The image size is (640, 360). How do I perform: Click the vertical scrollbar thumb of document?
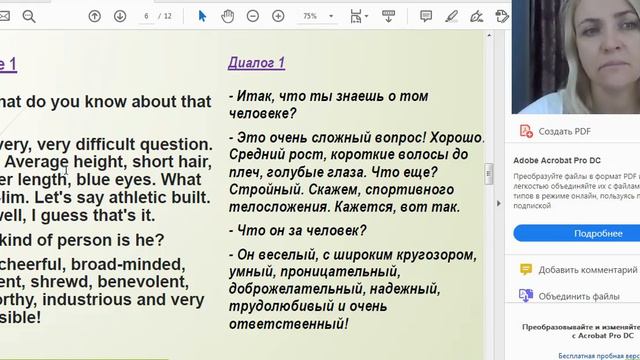pyautogui.click(x=489, y=174)
